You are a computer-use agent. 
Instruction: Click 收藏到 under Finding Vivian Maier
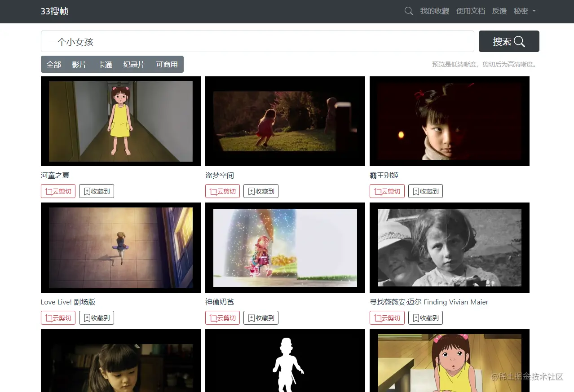pyautogui.click(x=425, y=318)
